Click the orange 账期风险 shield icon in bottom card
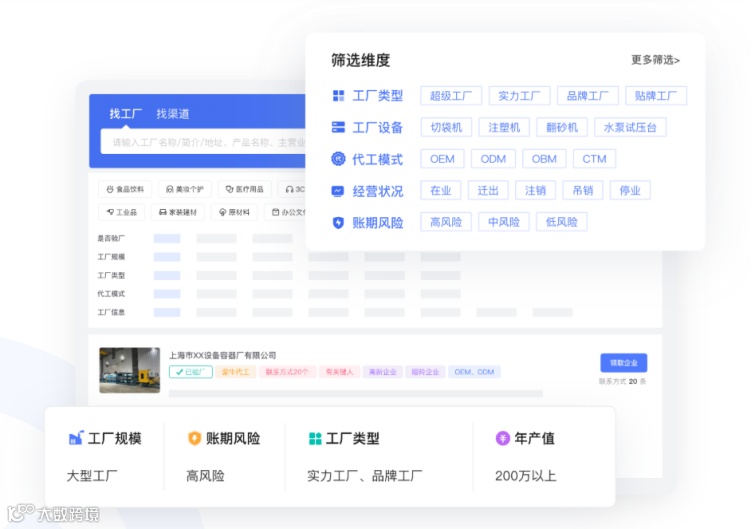752x529 pixels. [194, 438]
